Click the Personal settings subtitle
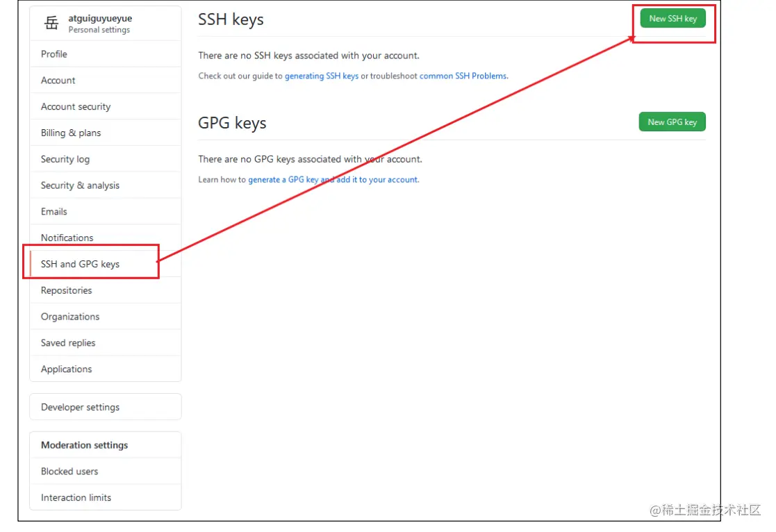The height and width of the screenshot is (532, 776). point(99,30)
